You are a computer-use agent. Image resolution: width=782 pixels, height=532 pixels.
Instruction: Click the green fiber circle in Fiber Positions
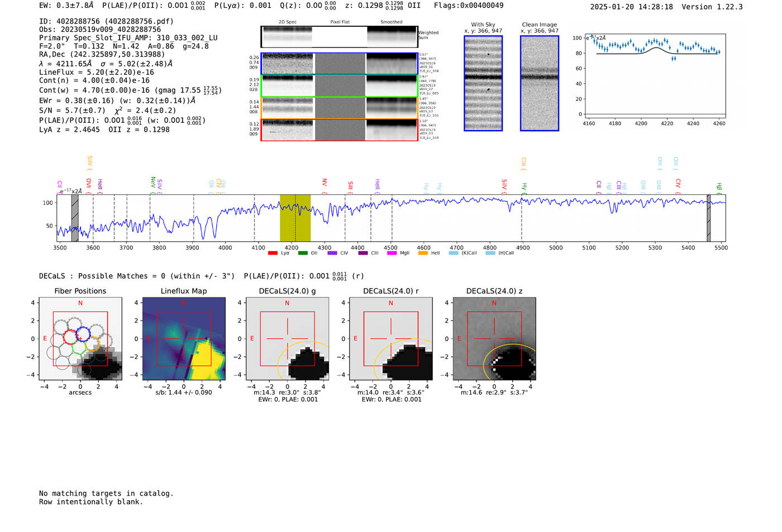point(79,348)
